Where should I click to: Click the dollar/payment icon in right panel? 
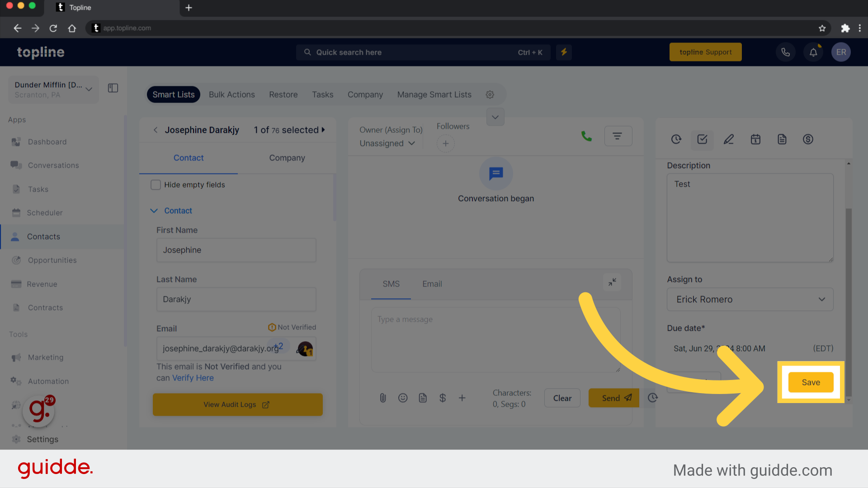point(809,139)
